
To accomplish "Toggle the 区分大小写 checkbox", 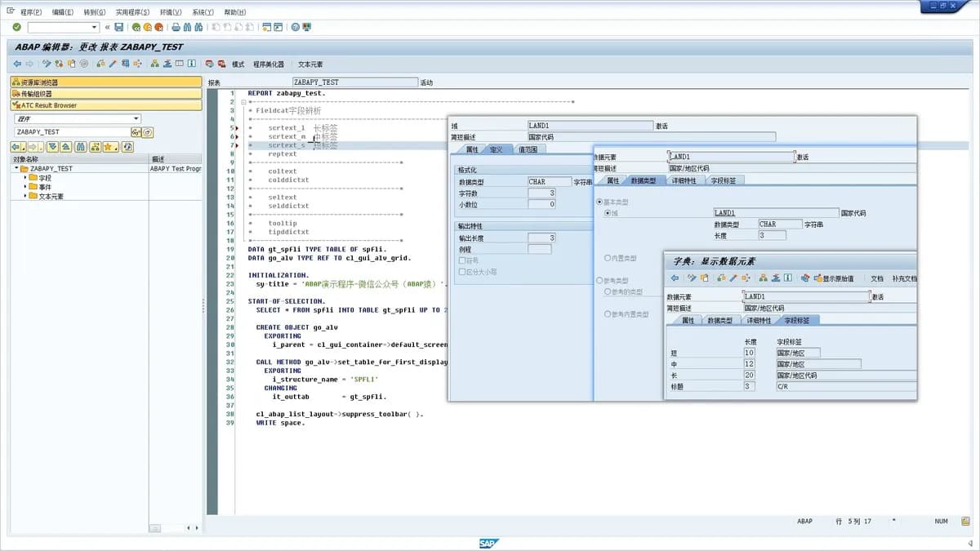I will [x=462, y=271].
